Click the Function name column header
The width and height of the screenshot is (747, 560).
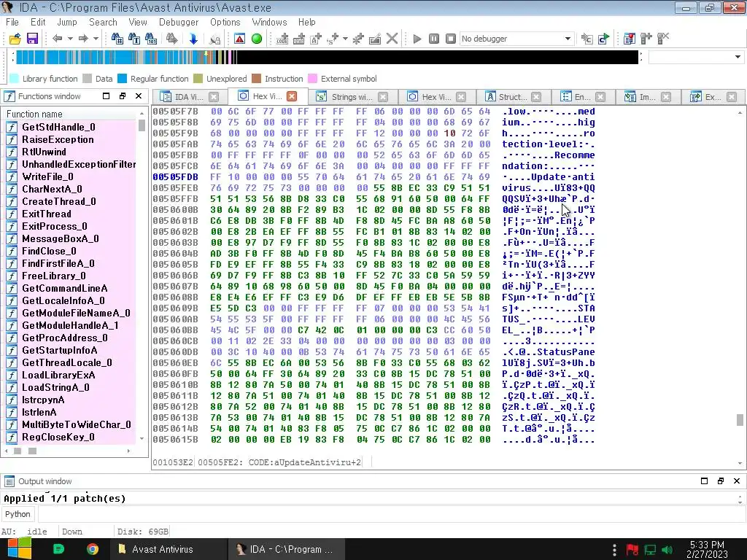[x=71, y=114]
